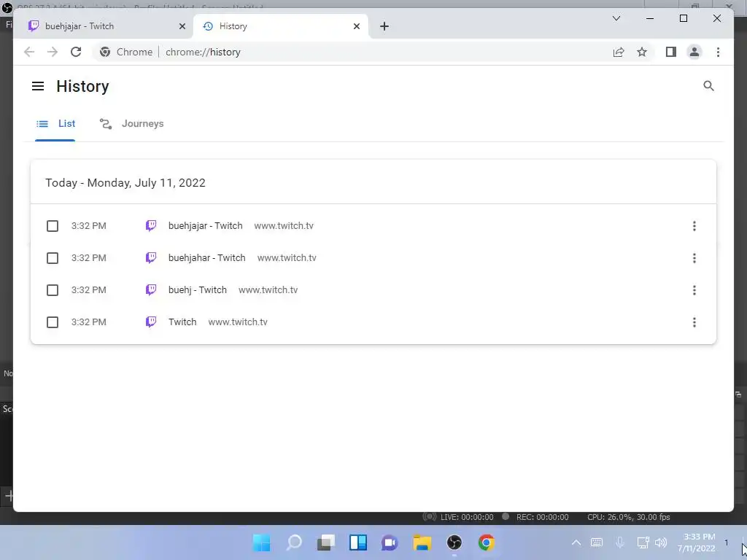
Task: Open the buehjajar - Twitch history link
Action: (x=205, y=226)
